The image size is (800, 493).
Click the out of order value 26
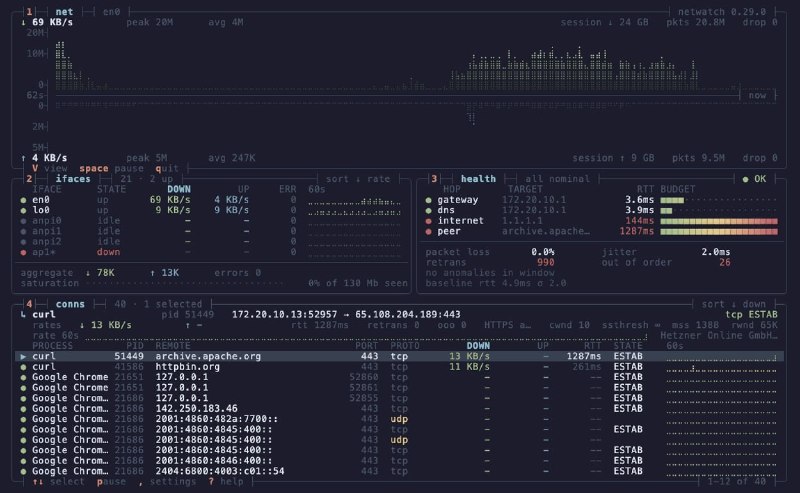[724, 263]
